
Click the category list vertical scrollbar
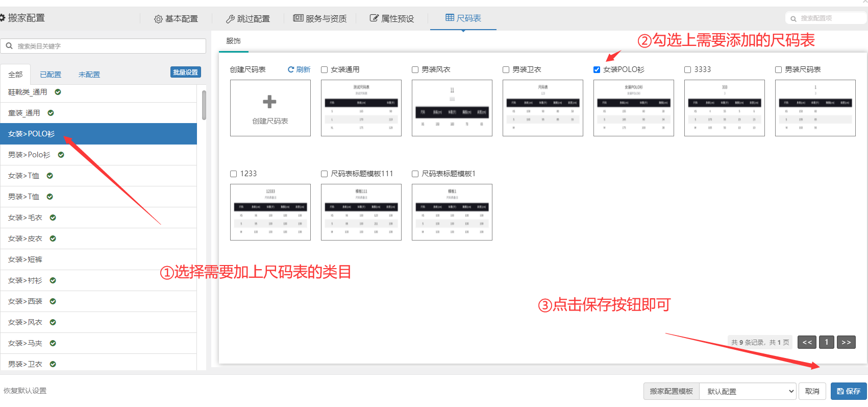(204, 105)
